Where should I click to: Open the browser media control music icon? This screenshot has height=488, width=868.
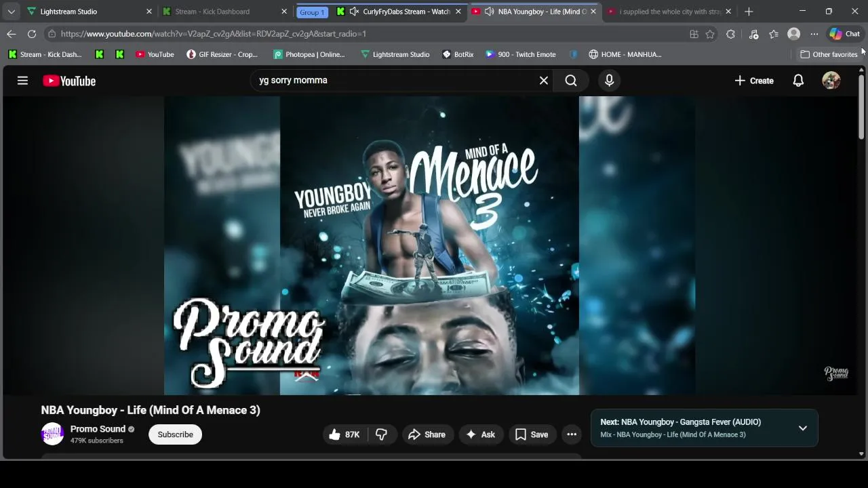tap(753, 34)
